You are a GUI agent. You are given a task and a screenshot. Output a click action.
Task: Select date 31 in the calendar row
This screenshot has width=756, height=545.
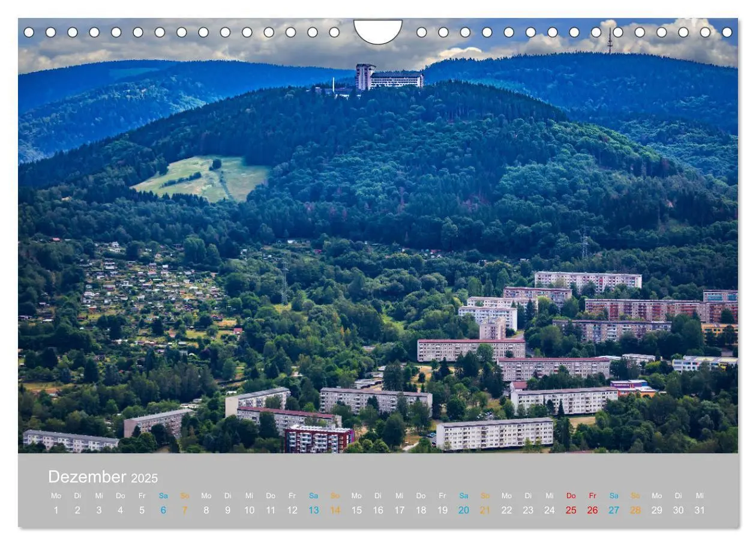[700, 510]
